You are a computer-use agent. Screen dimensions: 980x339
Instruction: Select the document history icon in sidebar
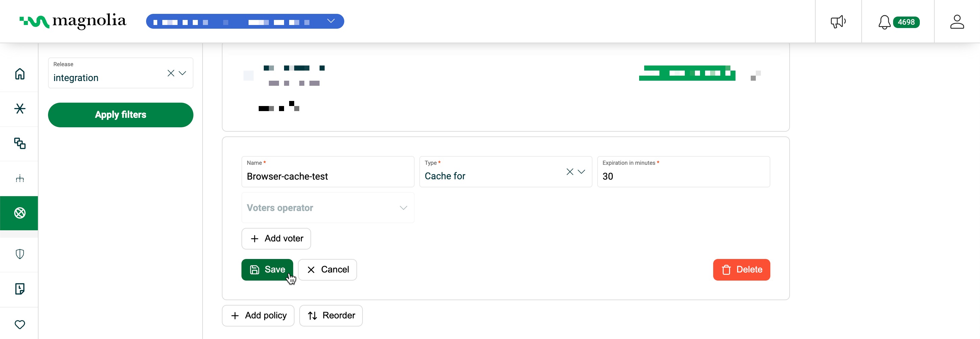(19, 289)
